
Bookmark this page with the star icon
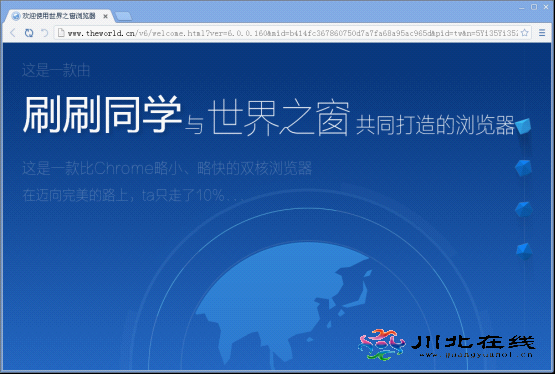click(x=525, y=33)
